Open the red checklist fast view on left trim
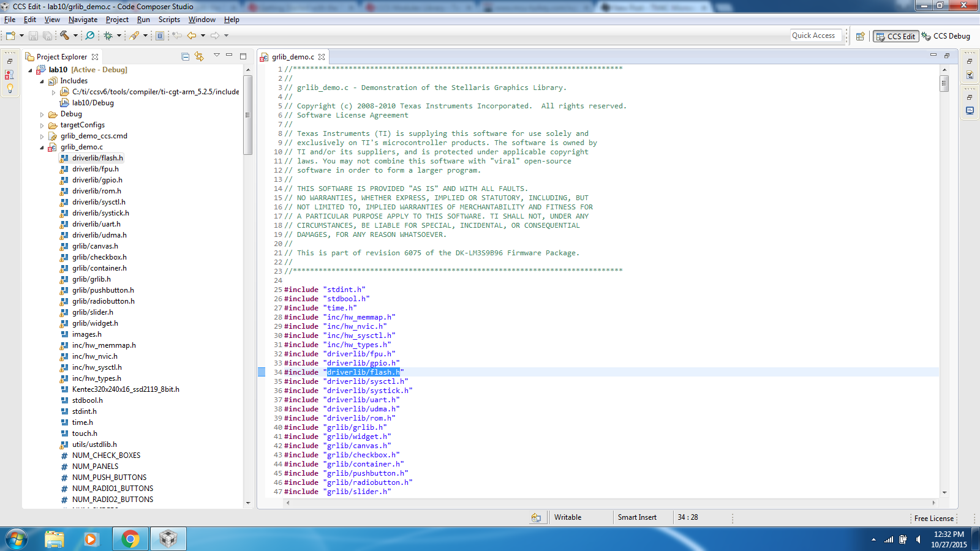The width and height of the screenshot is (980, 551). pyautogui.click(x=9, y=75)
